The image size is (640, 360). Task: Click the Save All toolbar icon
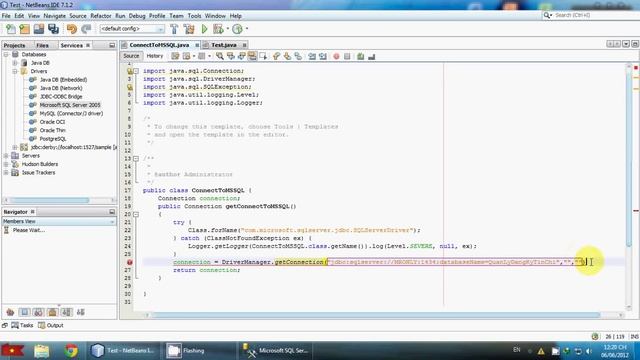53,29
